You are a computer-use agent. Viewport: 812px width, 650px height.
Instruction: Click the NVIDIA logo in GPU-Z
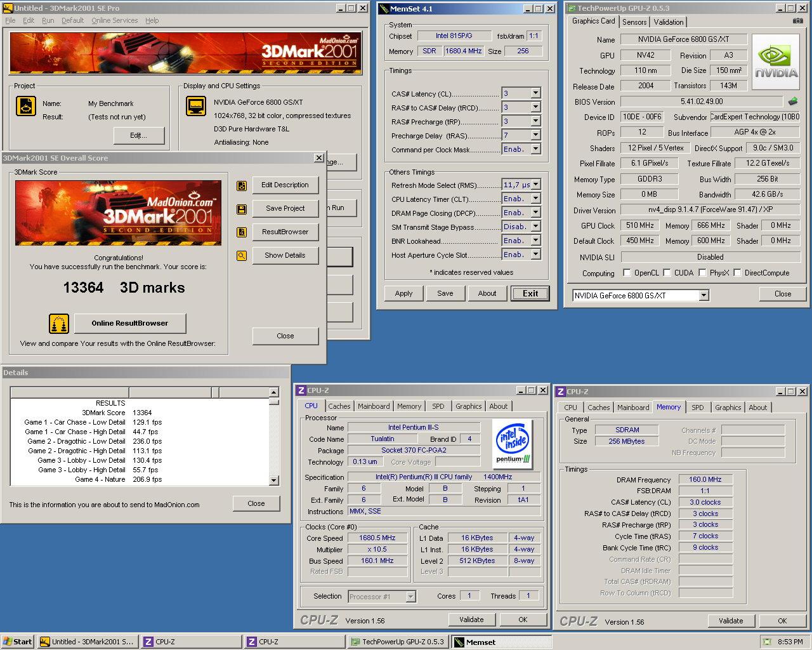(x=776, y=62)
